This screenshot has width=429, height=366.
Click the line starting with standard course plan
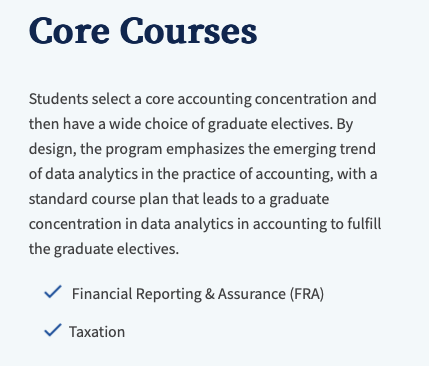pos(179,199)
